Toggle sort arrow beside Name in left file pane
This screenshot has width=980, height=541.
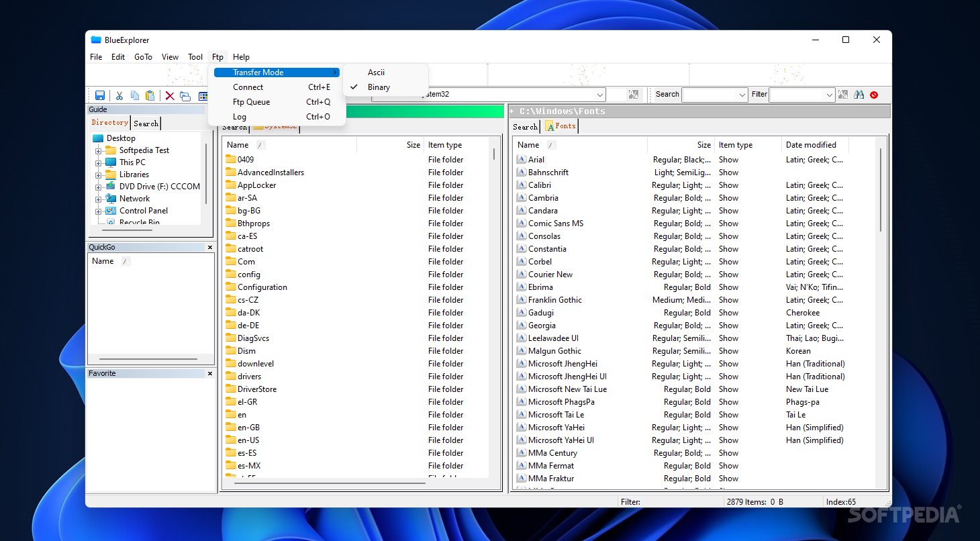coord(260,145)
